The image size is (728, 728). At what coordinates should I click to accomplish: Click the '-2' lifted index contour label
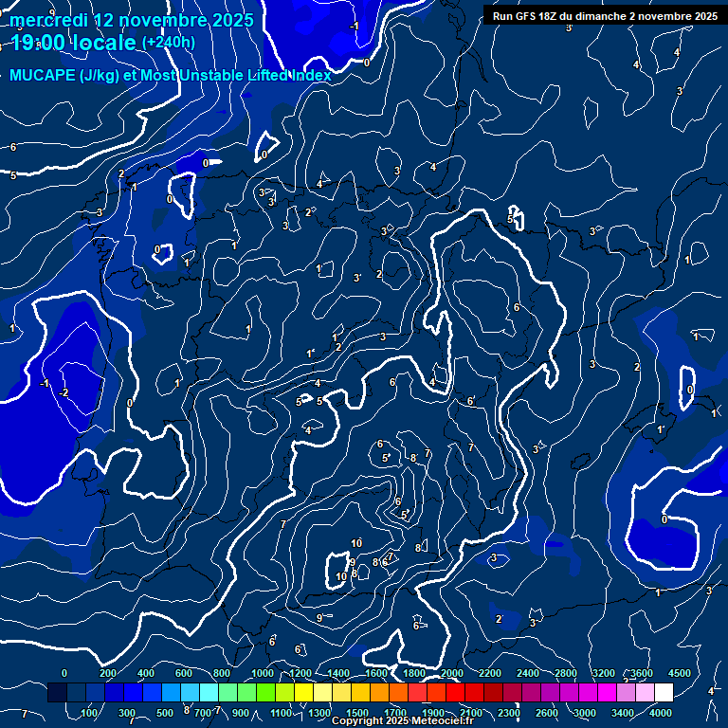click(x=64, y=392)
